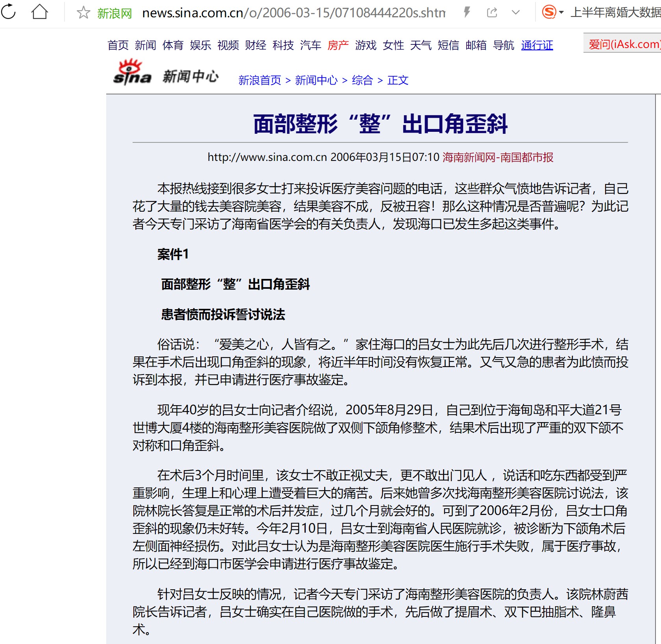Open the 财经 navigation link

pos(256,45)
